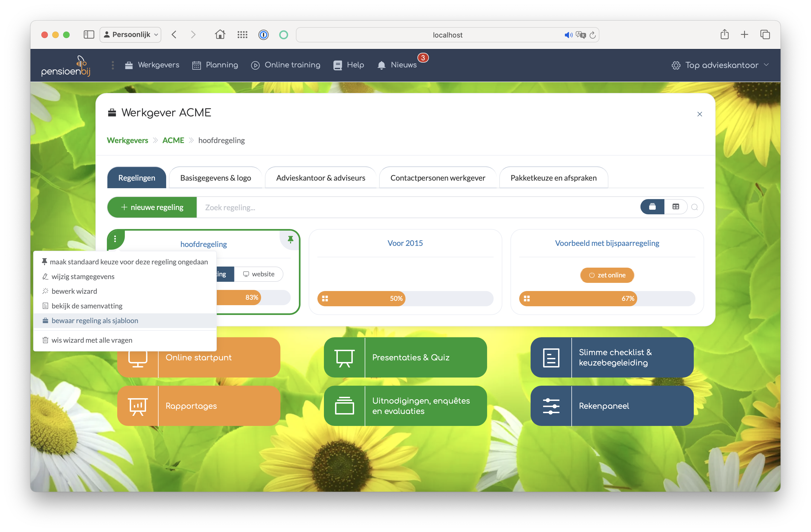811x532 pixels.
Task: Open the Safari start page grid
Action: [x=242, y=35]
